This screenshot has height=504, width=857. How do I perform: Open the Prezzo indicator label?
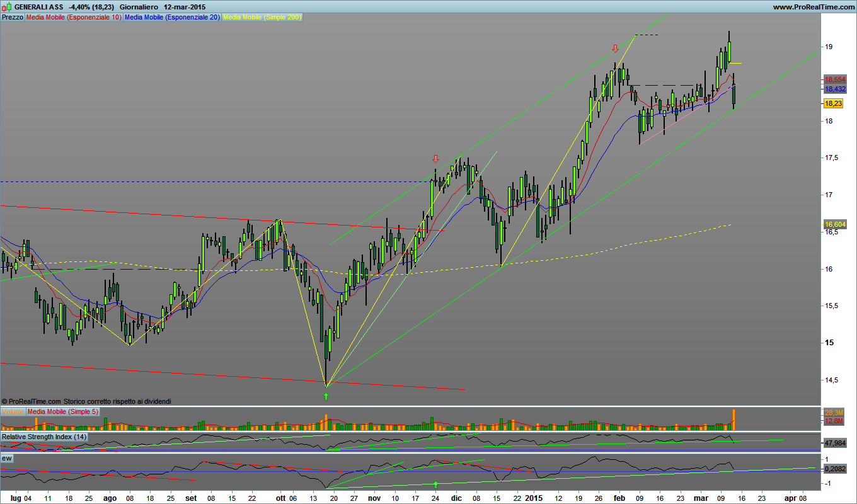pyautogui.click(x=13, y=18)
